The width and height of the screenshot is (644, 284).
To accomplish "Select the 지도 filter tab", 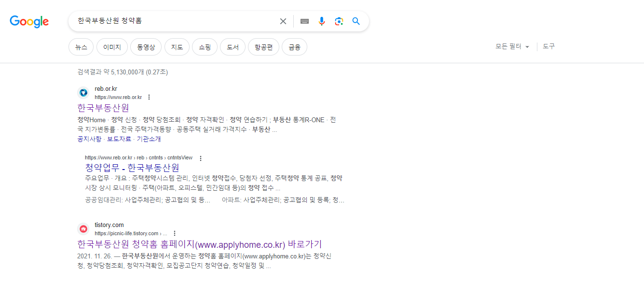I will (x=177, y=47).
